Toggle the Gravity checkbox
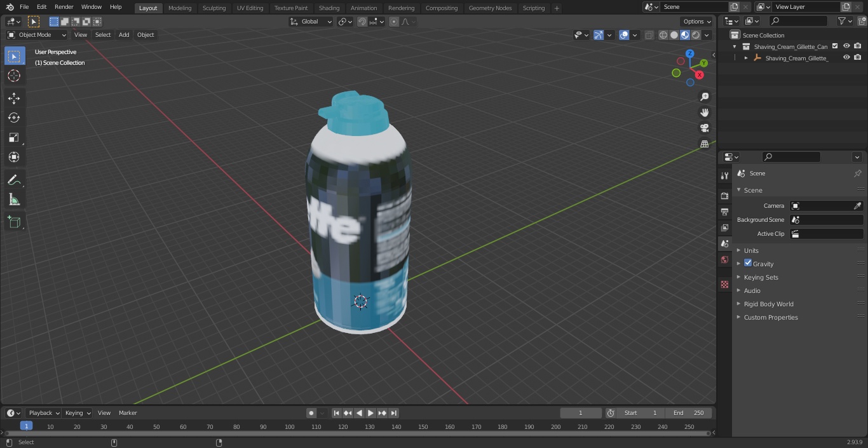 [748, 263]
